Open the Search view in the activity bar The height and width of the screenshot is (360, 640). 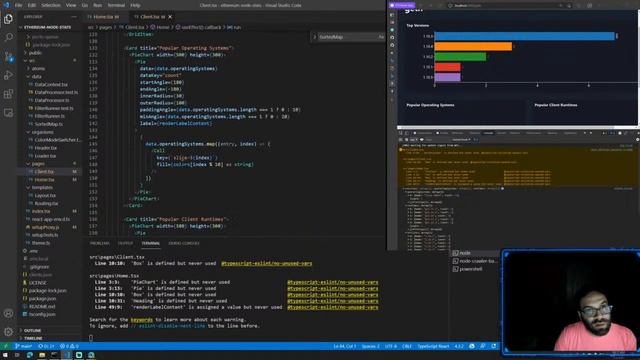click(8, 38)
